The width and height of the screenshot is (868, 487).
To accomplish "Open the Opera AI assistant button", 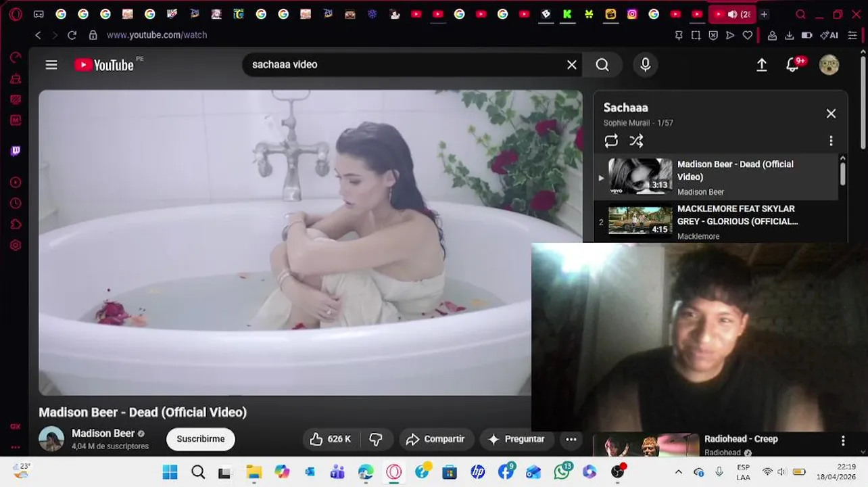I will coord(829,35).
